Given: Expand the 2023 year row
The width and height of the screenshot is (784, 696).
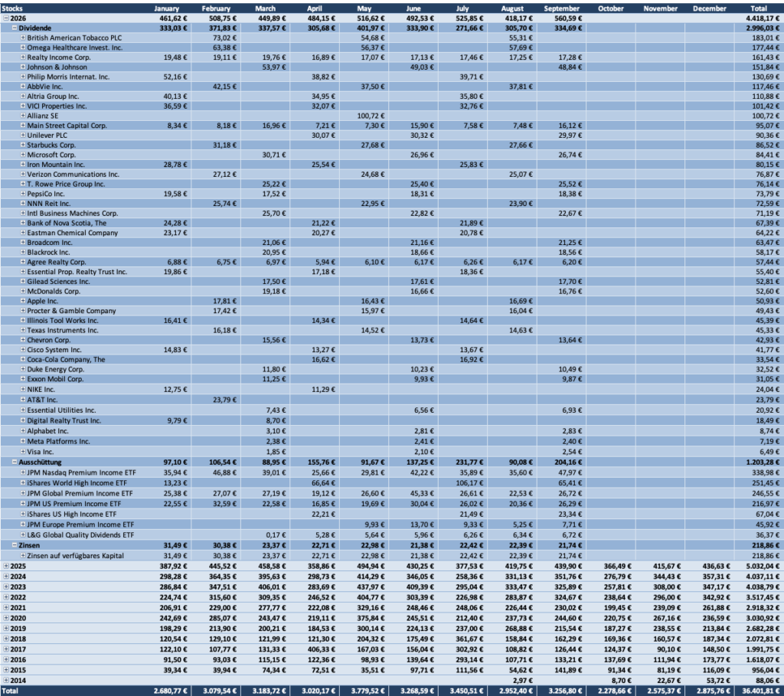Looking at the screenshot, I should point(6,587).
